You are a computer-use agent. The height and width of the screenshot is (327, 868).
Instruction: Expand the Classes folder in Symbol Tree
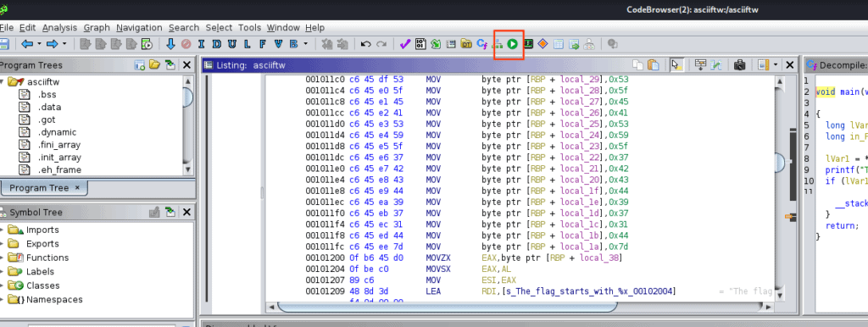coord(3,285)
